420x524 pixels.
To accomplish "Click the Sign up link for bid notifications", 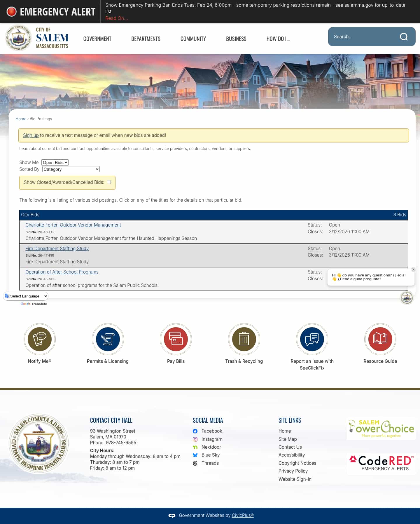I will pyautogui.click(x=31, y=135).
